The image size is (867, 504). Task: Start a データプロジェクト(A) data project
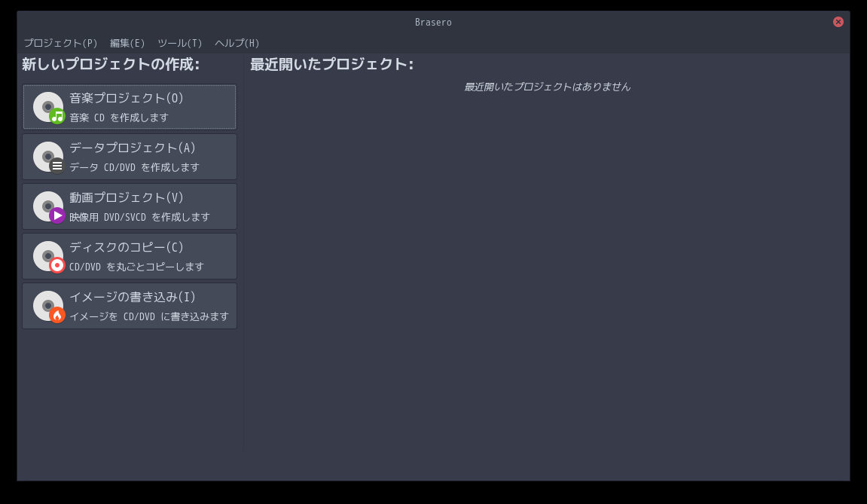point(130,157)
